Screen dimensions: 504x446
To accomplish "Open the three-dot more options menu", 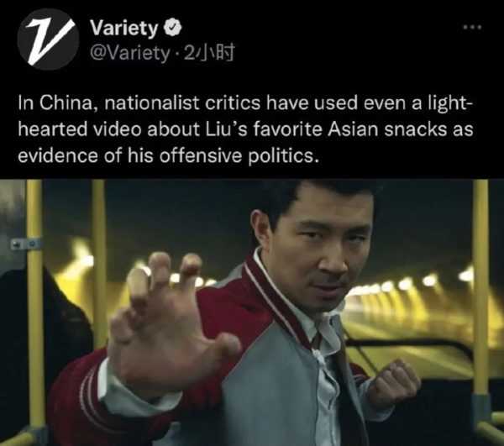I will [x=472, y=28].
